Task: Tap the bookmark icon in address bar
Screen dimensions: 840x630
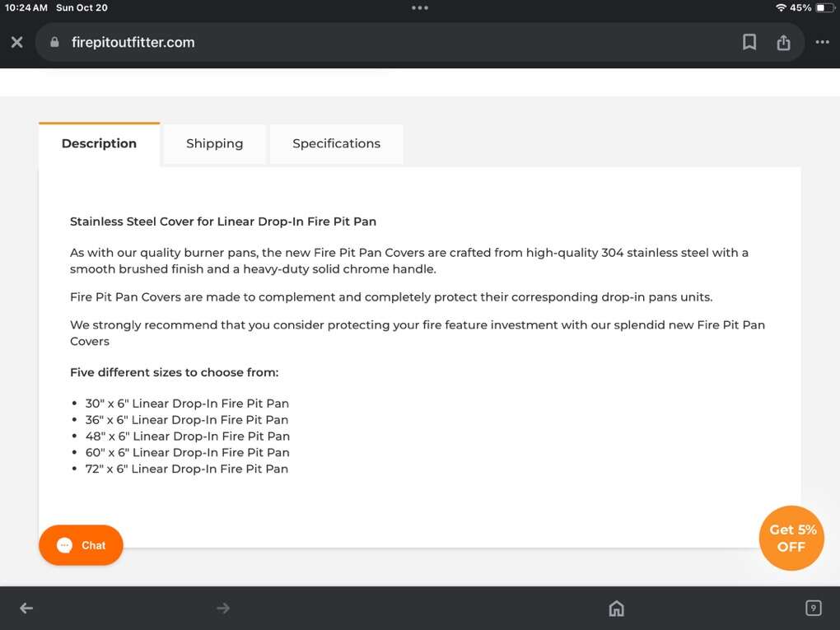Action: coord(749,42)
